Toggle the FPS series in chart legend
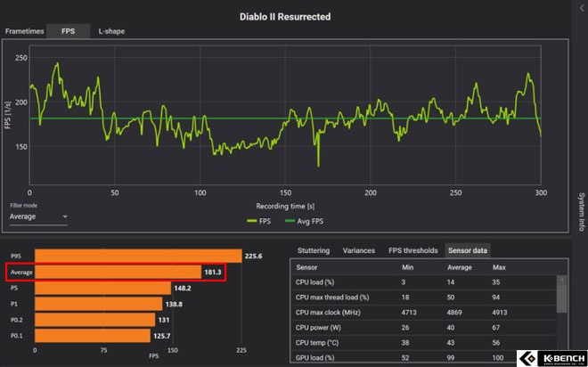 (259, 221)
